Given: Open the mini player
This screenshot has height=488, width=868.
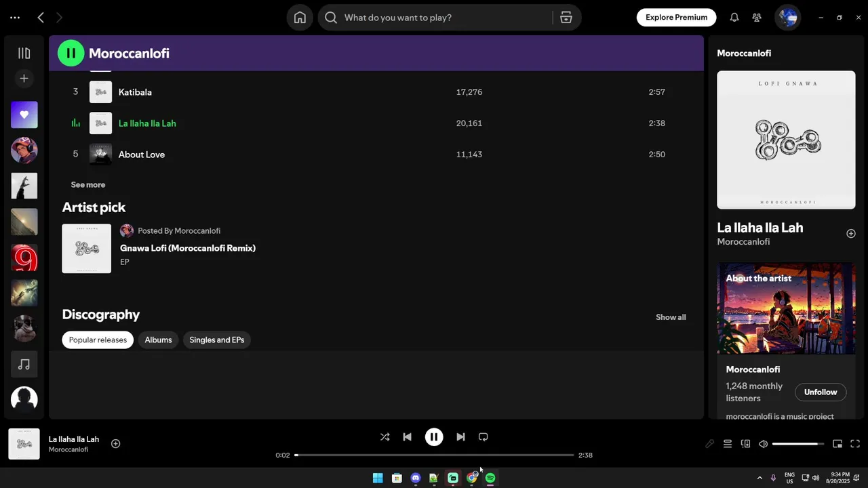Looking at the screenshot, I should pos(837,444).
